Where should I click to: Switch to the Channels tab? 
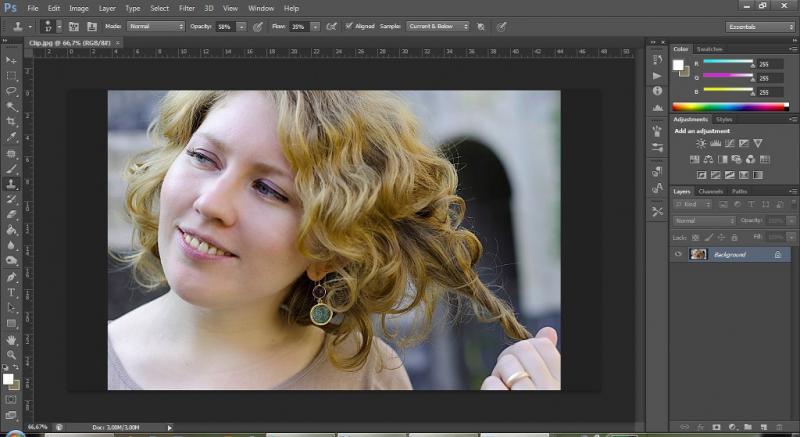coord(711,191)
